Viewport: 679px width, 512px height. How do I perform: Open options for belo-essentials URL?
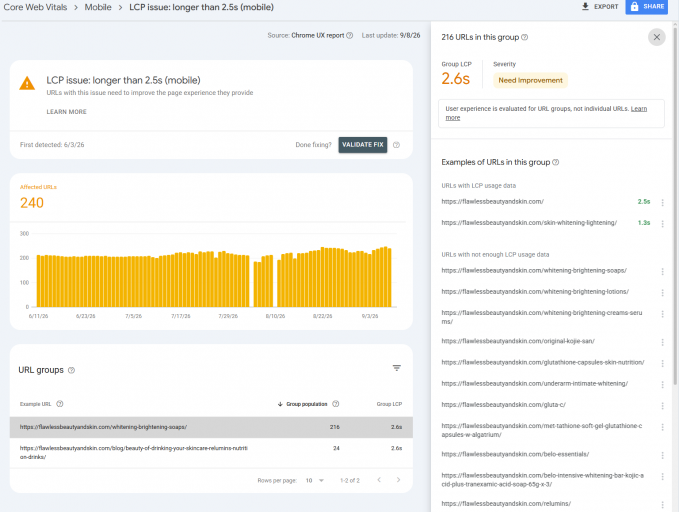(x=662, y=455)
